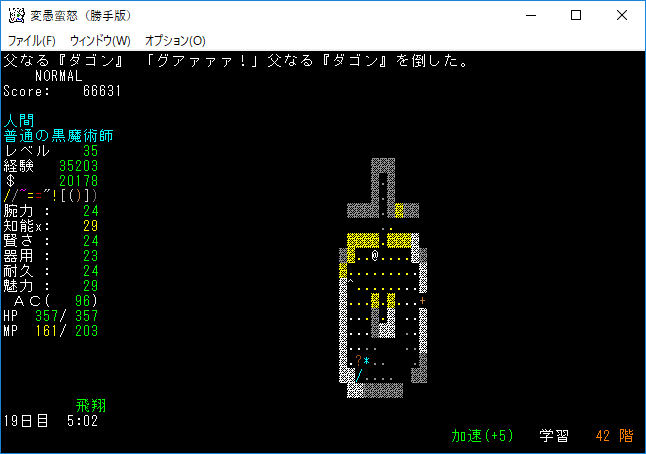Click the 普通の黒魔術師 class title
The height and width of the screenshot is (454, 646).
pos(58,135)
